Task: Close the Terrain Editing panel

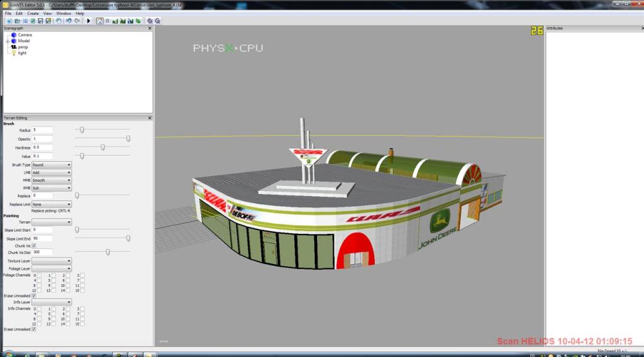Action: tap(150, 118)
